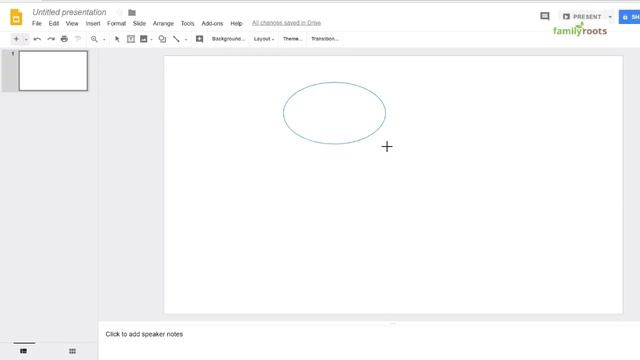
Task: Open the comments history icon
Action: 544,16
